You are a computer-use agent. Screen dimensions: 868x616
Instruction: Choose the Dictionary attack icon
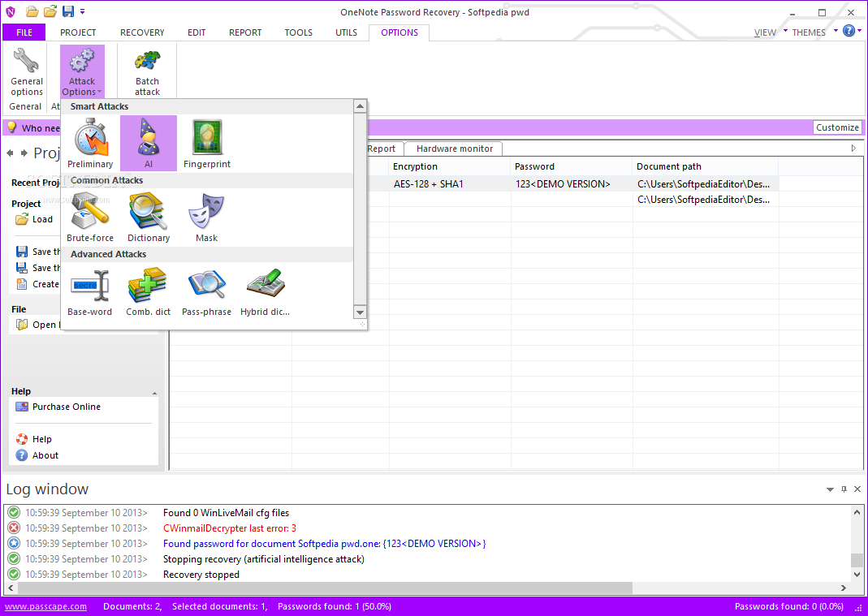tap(149, 217)
